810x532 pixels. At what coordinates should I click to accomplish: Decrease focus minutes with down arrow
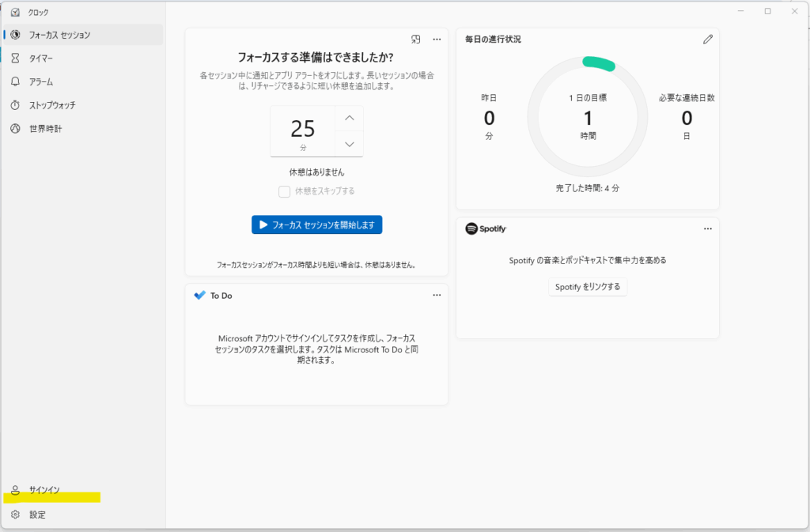coord(349,144)
